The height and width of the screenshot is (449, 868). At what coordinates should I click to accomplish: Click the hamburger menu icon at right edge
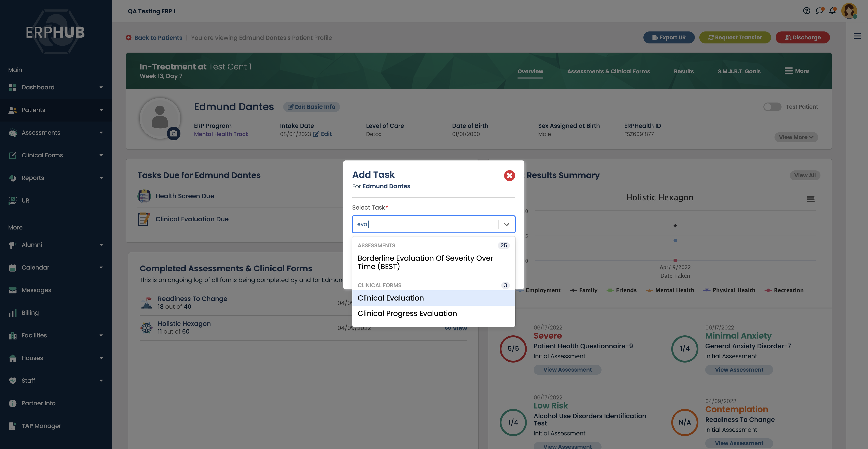click(857, 36)
